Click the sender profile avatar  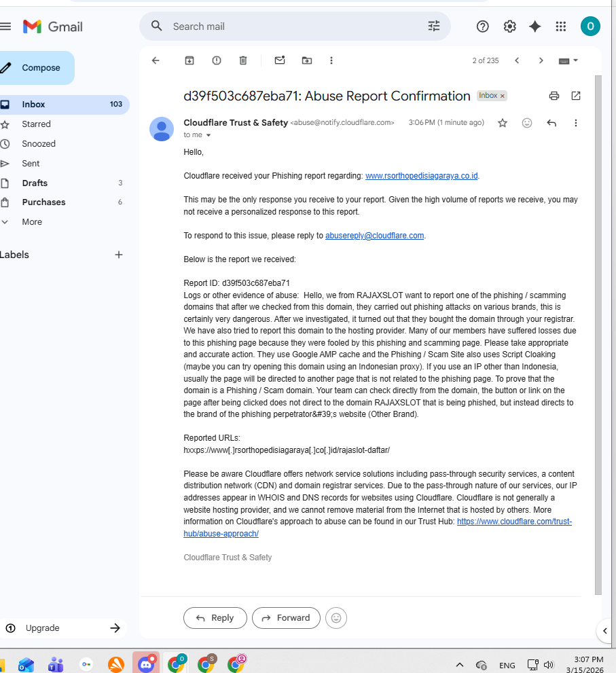[x=162, y=129]
